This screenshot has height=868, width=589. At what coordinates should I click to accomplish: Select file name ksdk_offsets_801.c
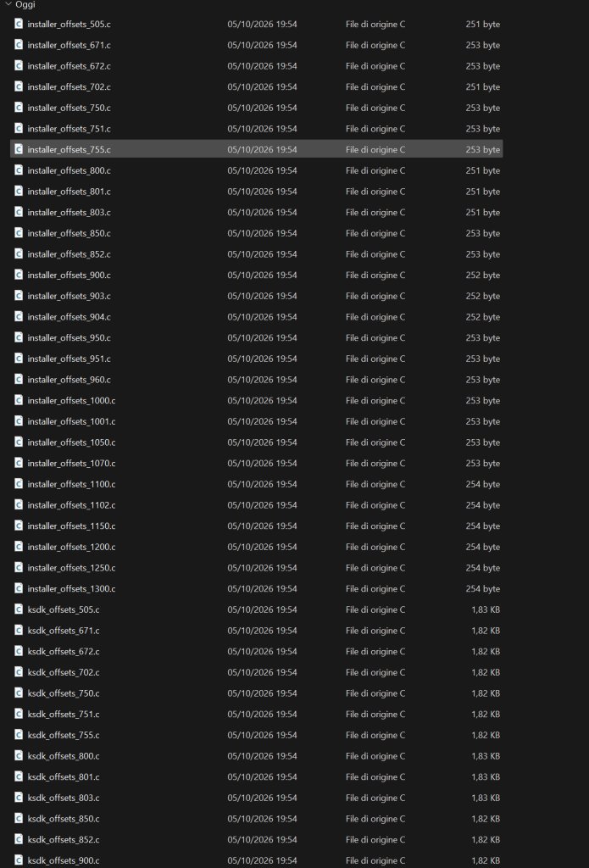(x=64, y=776)
